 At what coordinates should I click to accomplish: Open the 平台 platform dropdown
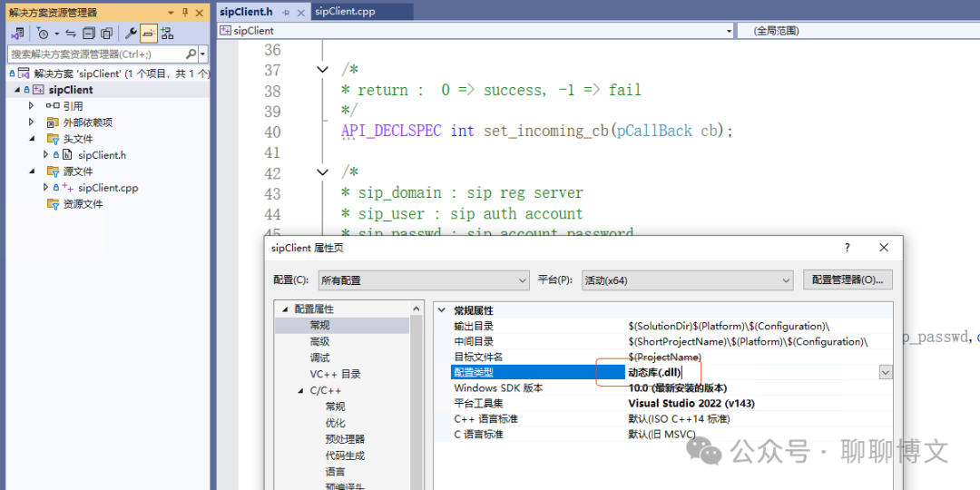click(x=688, y=280)
